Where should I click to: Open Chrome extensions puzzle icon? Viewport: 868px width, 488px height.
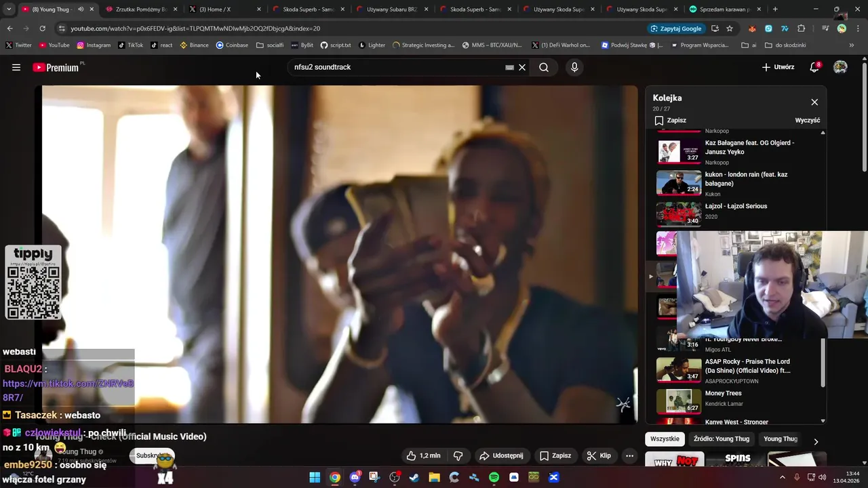(x=801, y=28)
